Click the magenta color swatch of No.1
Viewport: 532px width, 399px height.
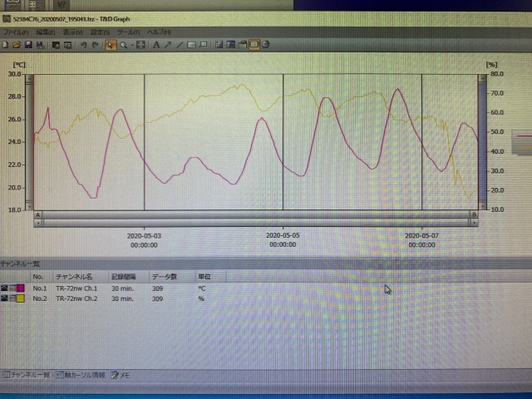(20, 288)
